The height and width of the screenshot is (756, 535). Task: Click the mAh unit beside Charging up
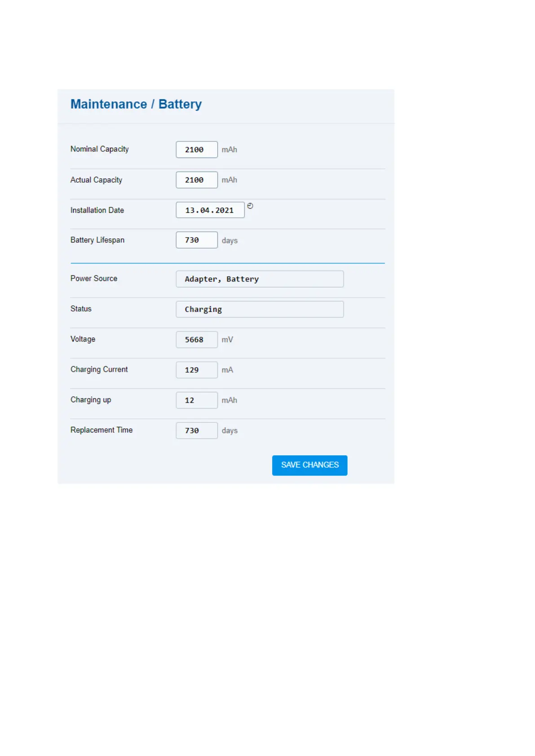tap(229, 400)
